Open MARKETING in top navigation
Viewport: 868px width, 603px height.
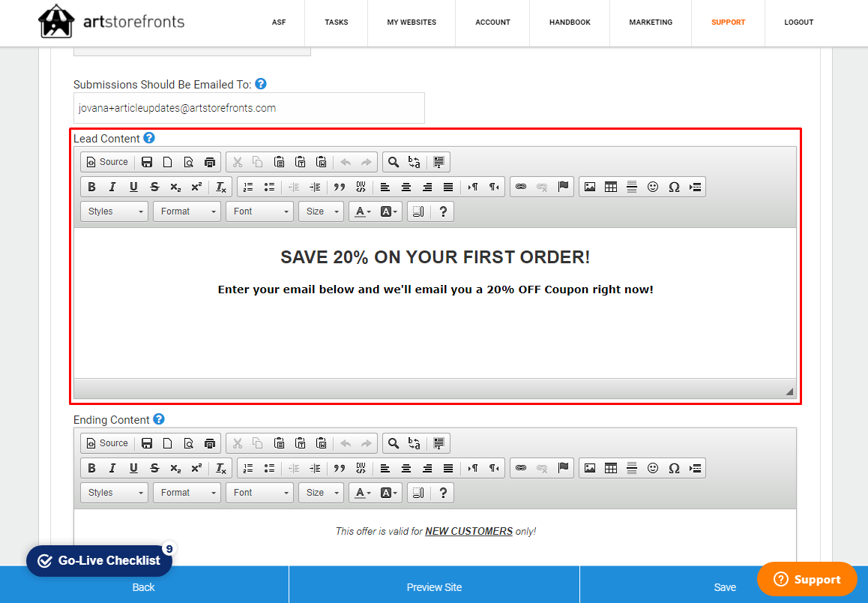coord(651,22)
